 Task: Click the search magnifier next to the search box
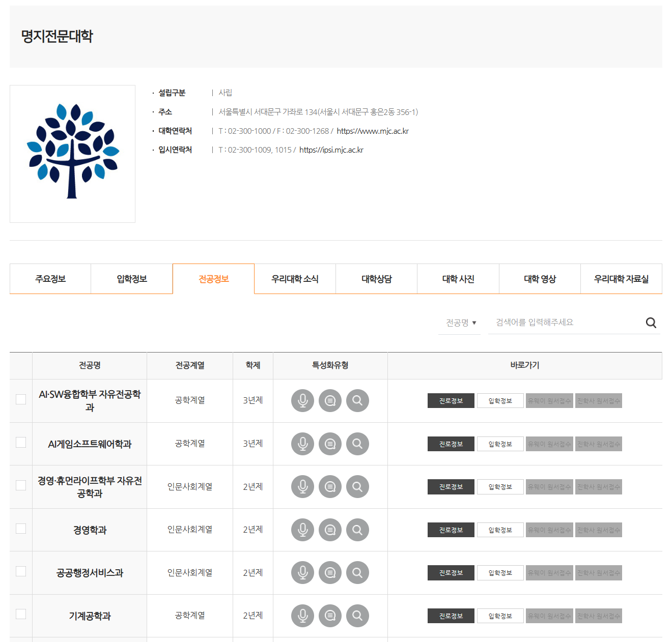click(x=651, y=322)
